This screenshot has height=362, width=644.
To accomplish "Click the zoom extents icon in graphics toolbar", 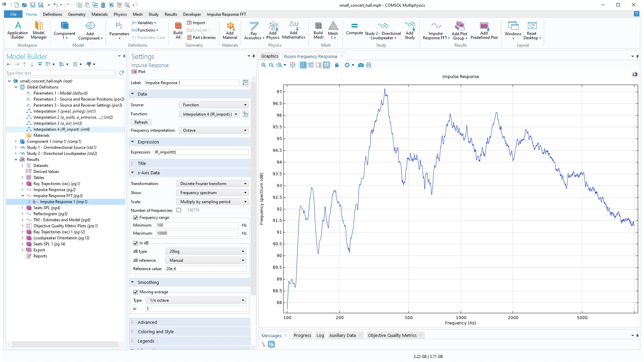I will (x=293, y=65).
